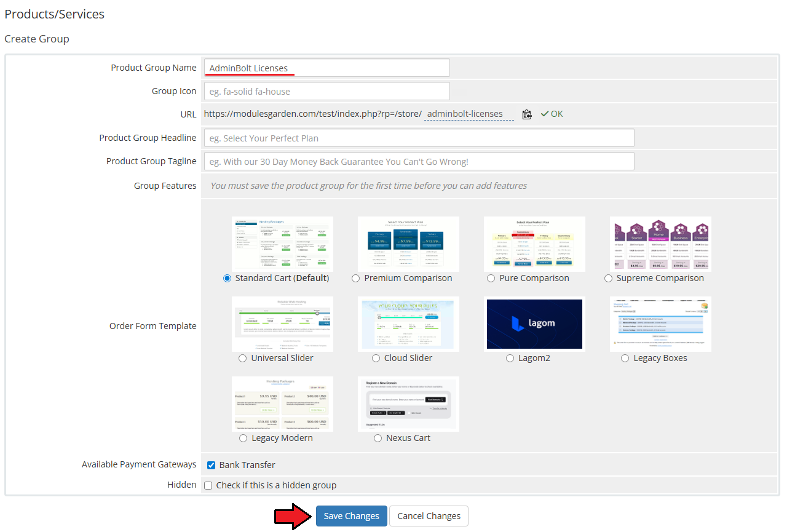Click the Create Group subheading
The image size is (787, 532).
coord(37,39)
